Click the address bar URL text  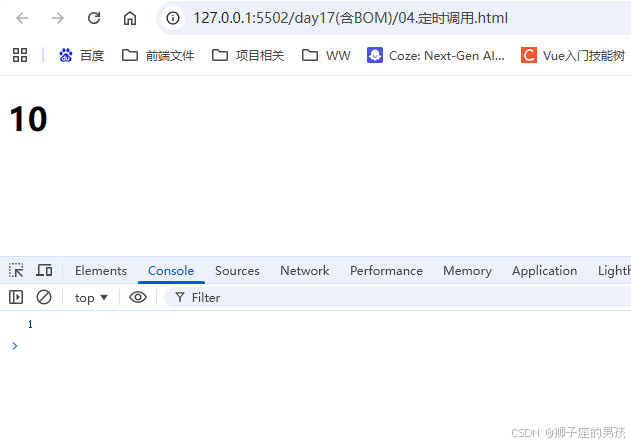coord(350,18)
